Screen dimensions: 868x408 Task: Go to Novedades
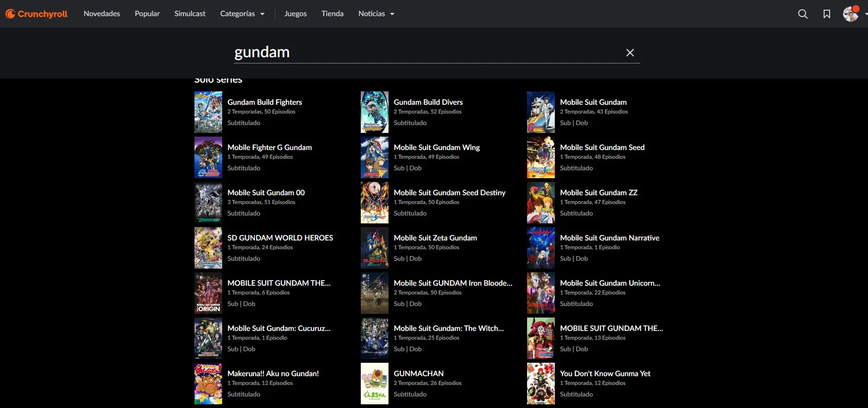[x=102, y=14]
